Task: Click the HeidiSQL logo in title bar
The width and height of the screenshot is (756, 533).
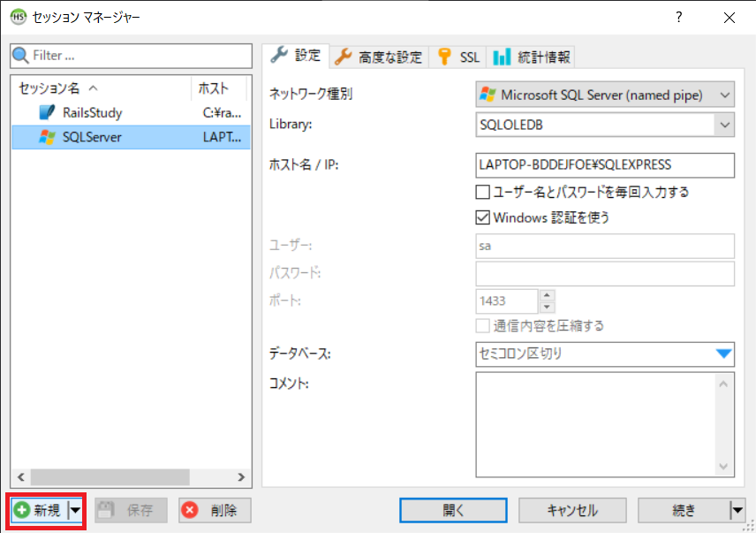Action: click(19, 17)
